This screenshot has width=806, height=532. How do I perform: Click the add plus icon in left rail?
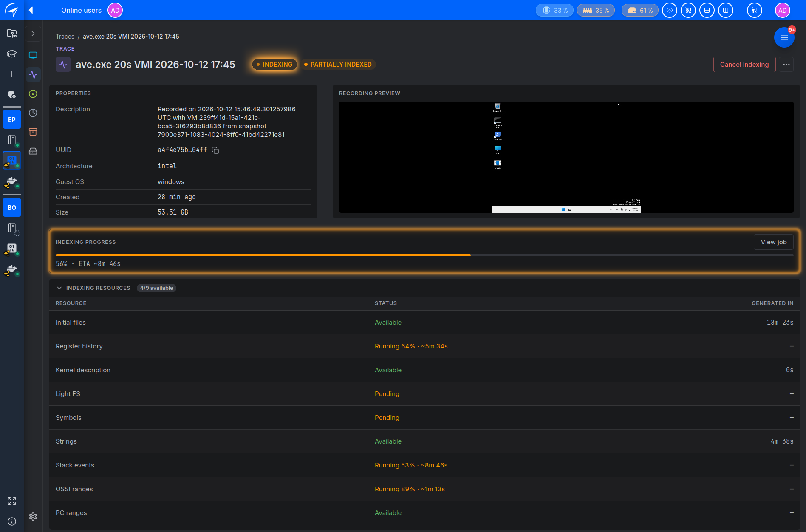pos(12,74)
